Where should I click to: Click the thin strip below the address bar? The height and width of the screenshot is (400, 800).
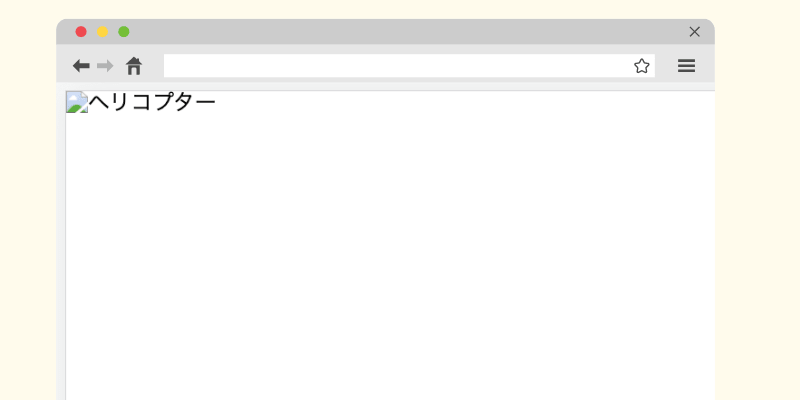point(385,84)
